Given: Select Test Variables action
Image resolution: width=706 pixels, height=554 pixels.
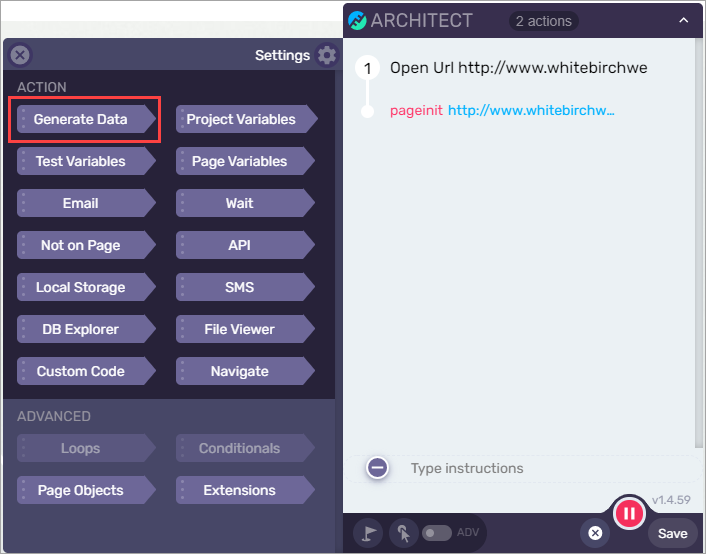Looking at the screenshot, I should click(x=86, y=161).
